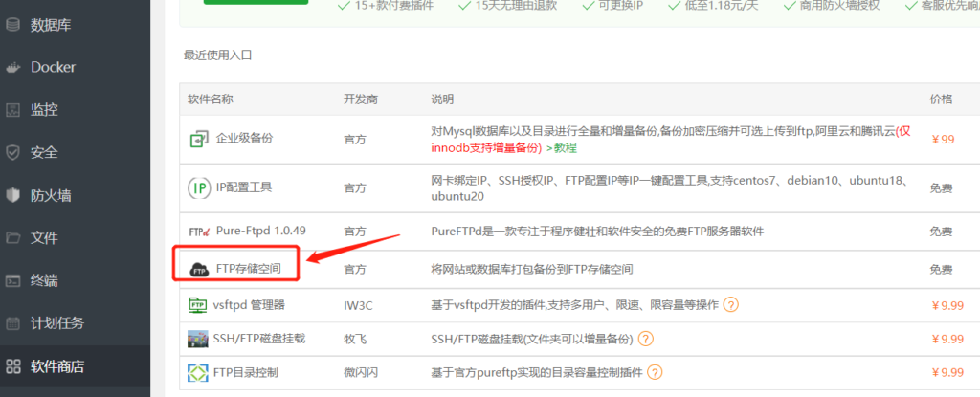Click help icon for vsftpd 管理器
Screen dimensions: 980x397
[730, 305]
